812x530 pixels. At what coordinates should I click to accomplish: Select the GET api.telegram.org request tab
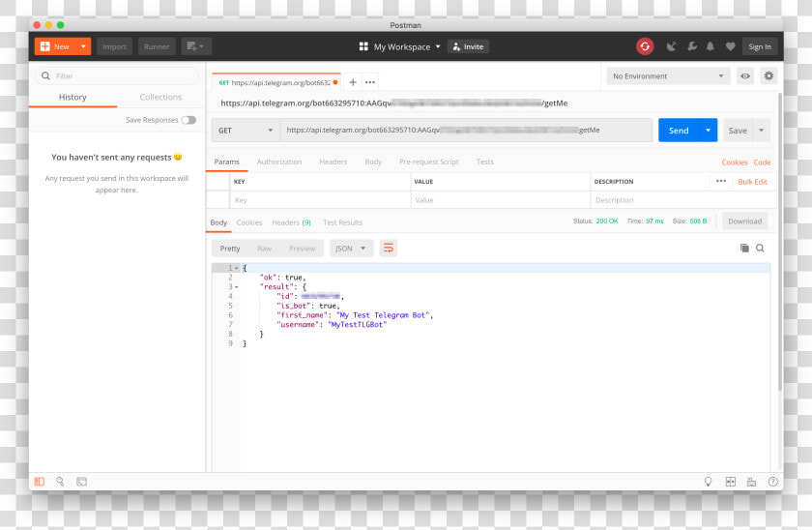tap(275, 82)
